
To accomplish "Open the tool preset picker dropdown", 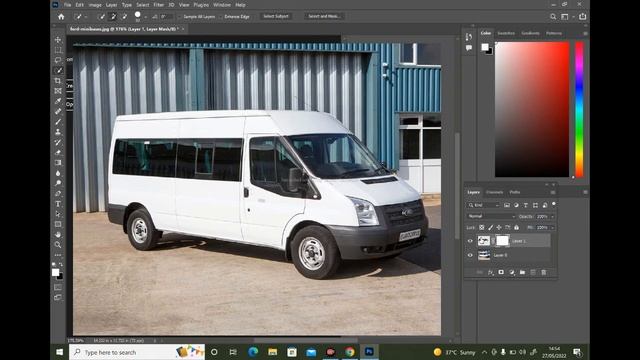I will (x=86, y=17).
